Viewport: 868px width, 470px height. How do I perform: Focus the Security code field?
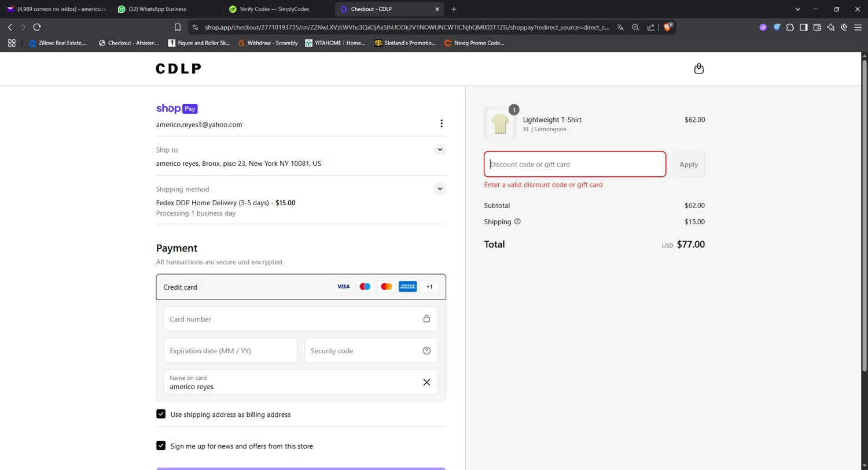[372, 351]
